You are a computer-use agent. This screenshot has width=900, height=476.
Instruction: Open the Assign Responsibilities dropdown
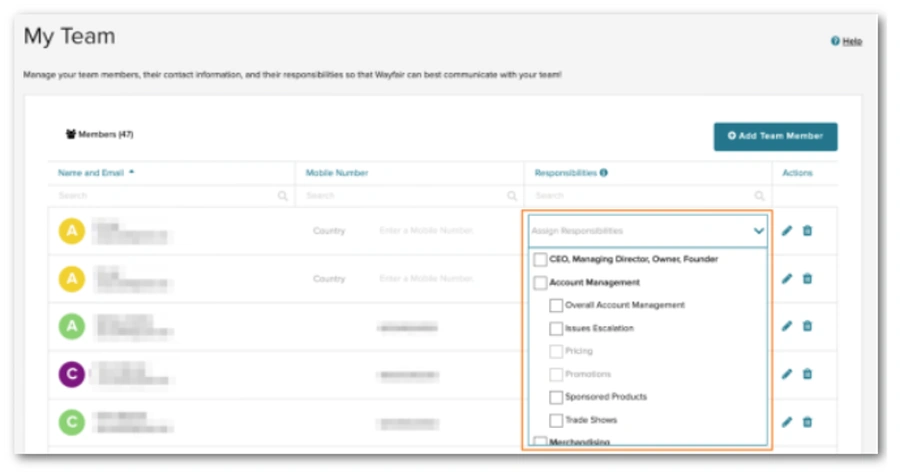647,231
